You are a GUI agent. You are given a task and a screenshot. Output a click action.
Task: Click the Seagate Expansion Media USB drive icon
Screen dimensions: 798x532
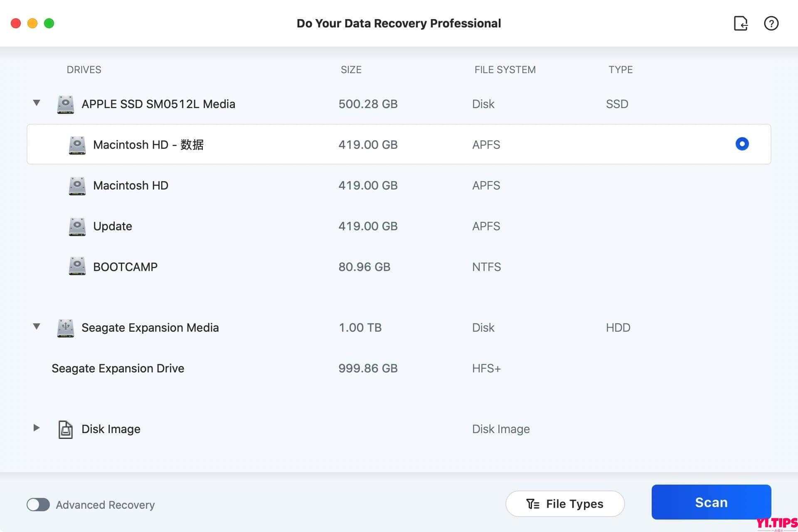pos(65,328)
